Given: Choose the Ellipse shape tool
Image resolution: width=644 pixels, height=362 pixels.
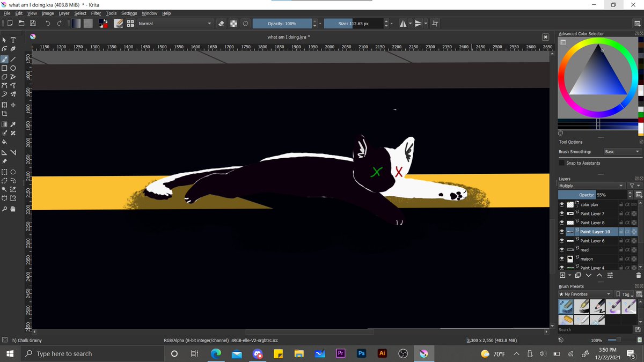Looking at the screenshot, I should (13, 68).
